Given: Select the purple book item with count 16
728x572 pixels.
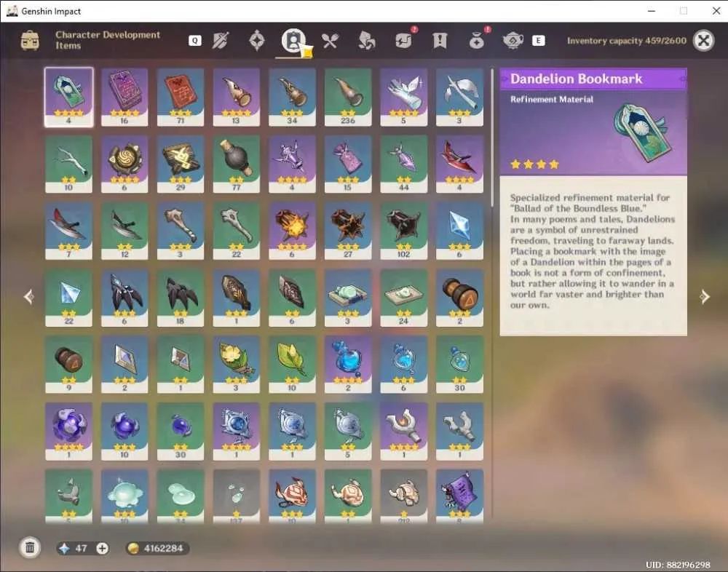Looking at the screenshot, I should (x=124, y=97).
